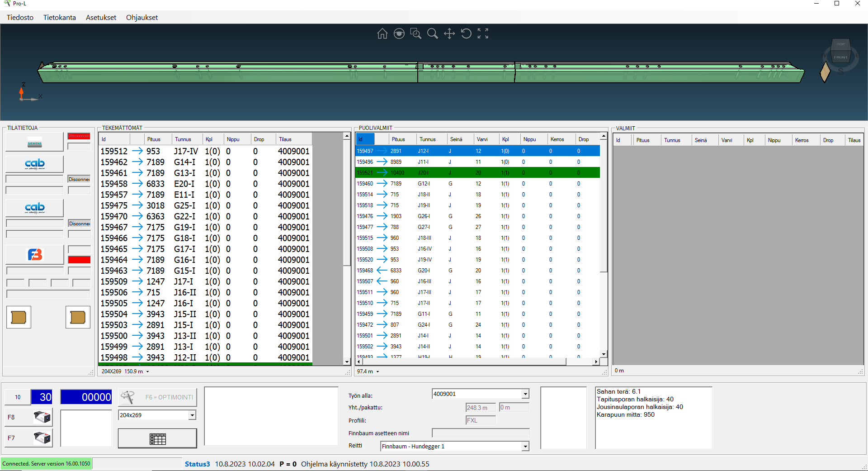Click the Siemens logo button
Image resolution: width=868 pixels, height=471 pixels.
pyautogui.click(x=34, y=142)
